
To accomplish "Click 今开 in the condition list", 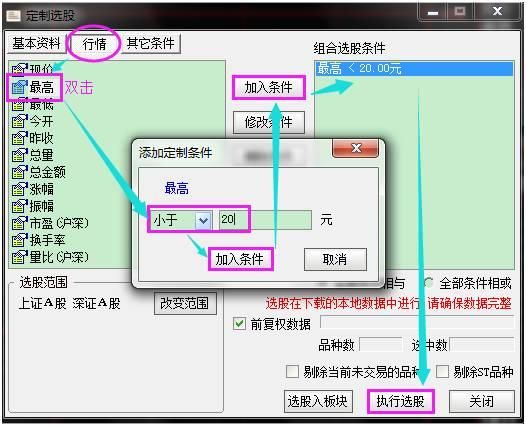I will tap(41, 121).
